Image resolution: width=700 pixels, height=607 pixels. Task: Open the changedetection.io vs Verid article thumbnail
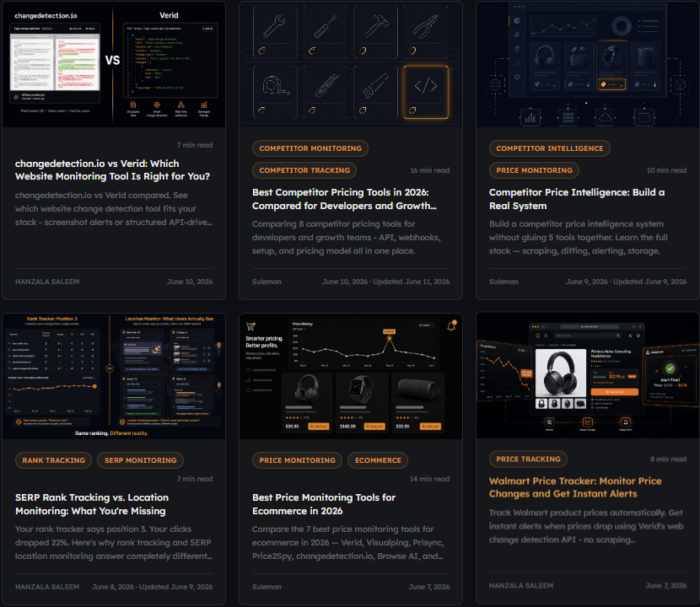click(x=114, y=64)
